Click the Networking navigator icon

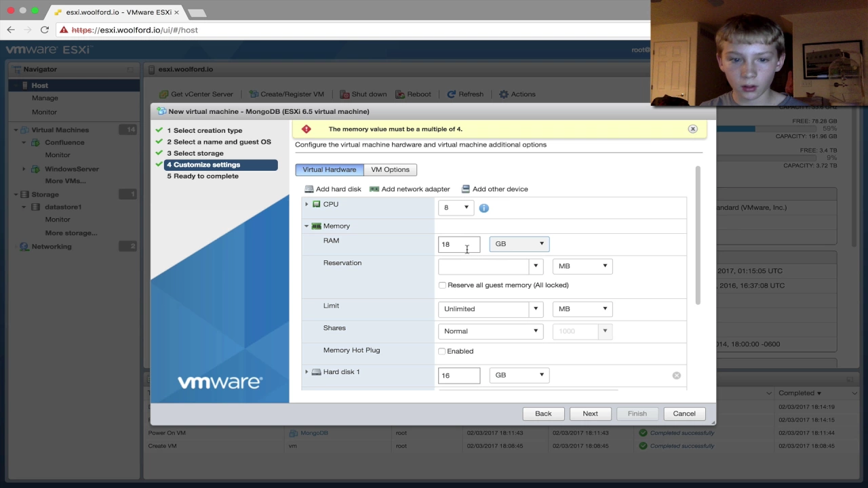(x=24, y=247)
